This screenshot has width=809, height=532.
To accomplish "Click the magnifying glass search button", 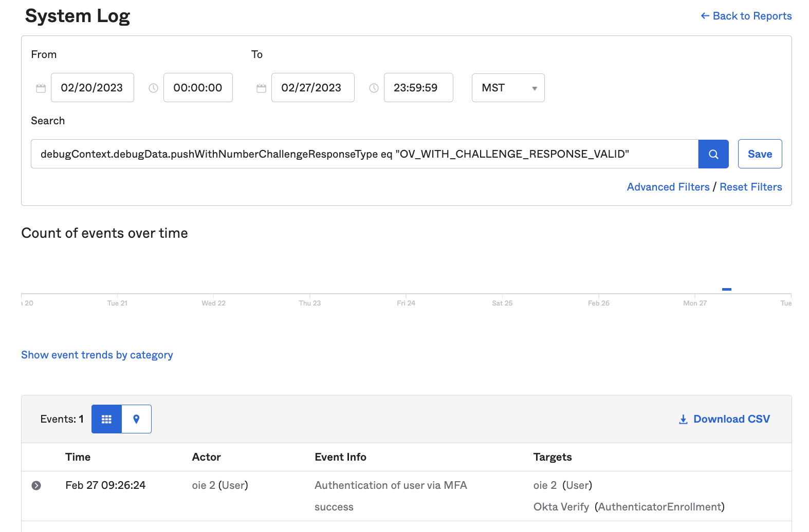I will 713,154.
